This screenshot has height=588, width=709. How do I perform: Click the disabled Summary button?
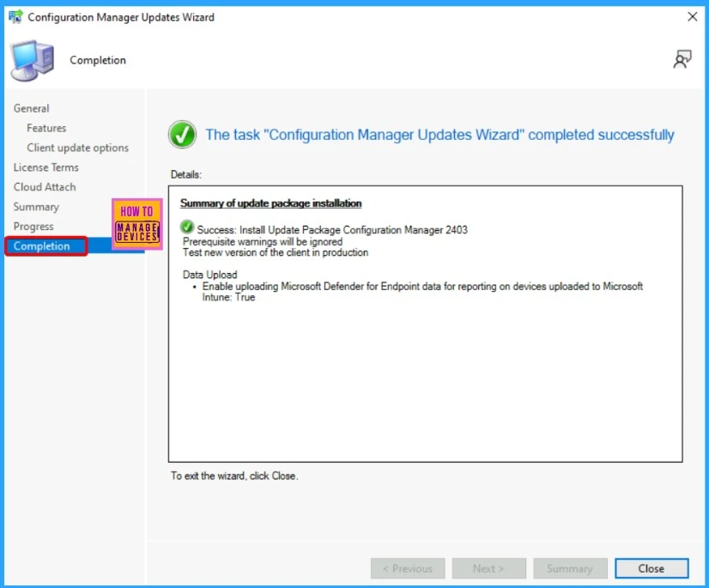tap(570, 568)
